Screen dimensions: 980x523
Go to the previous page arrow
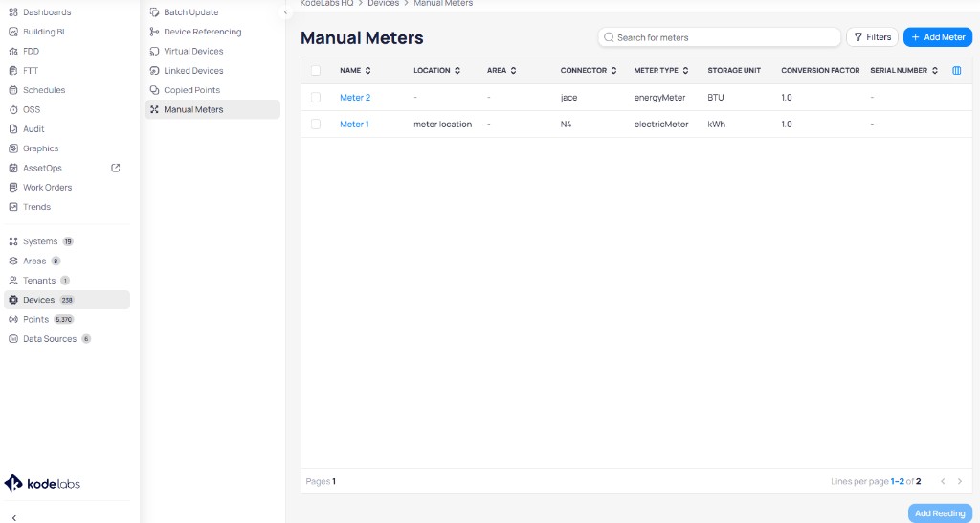click(943, 481)
